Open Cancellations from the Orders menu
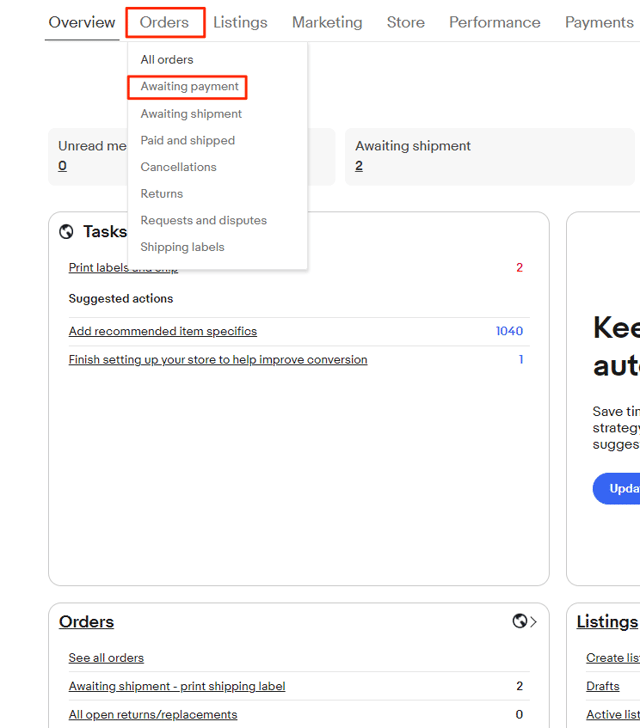Image resolution: width=640 pixels, height=728 pixels. (x=178, y=167)
